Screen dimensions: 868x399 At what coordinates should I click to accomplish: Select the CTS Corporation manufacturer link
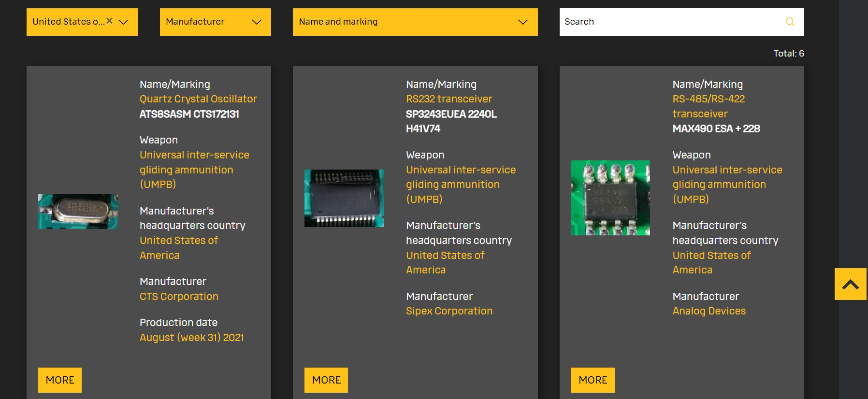[x=179, y=297]
